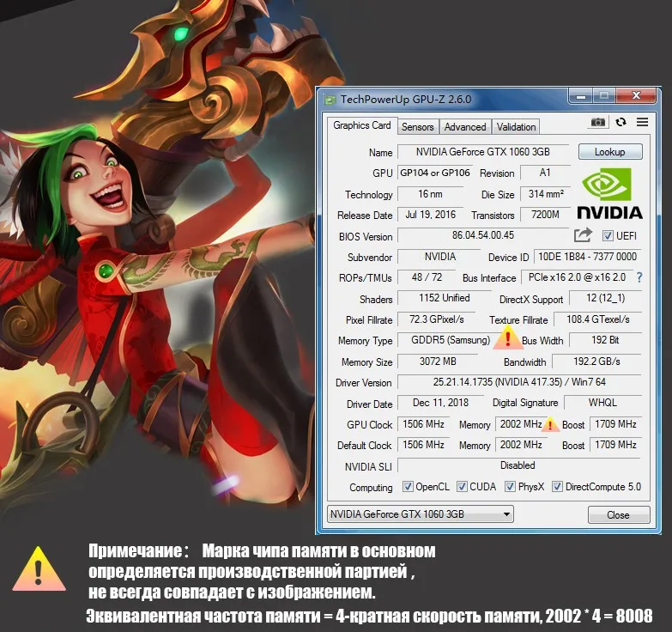Click the Texture Fillrate value 108.4 GTexel/s
The height and width of the screenshot is (632, 672).
[x=598, y=319]
